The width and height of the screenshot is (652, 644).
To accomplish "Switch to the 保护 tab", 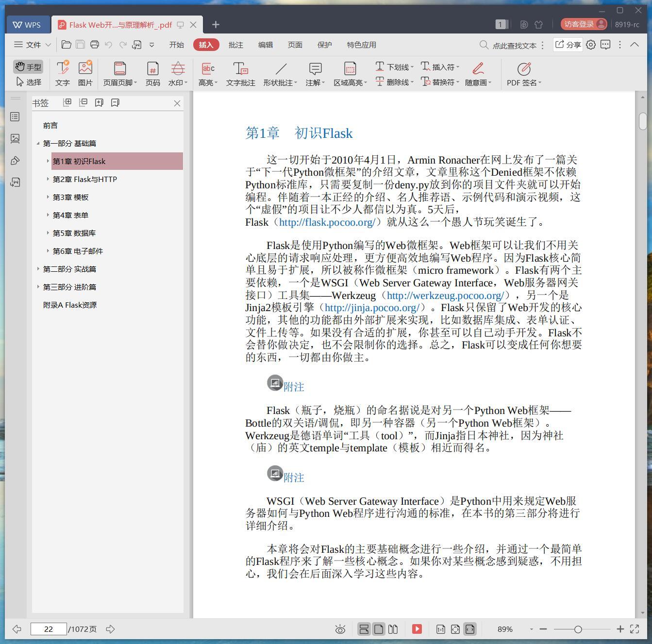I will pos(324,45).
